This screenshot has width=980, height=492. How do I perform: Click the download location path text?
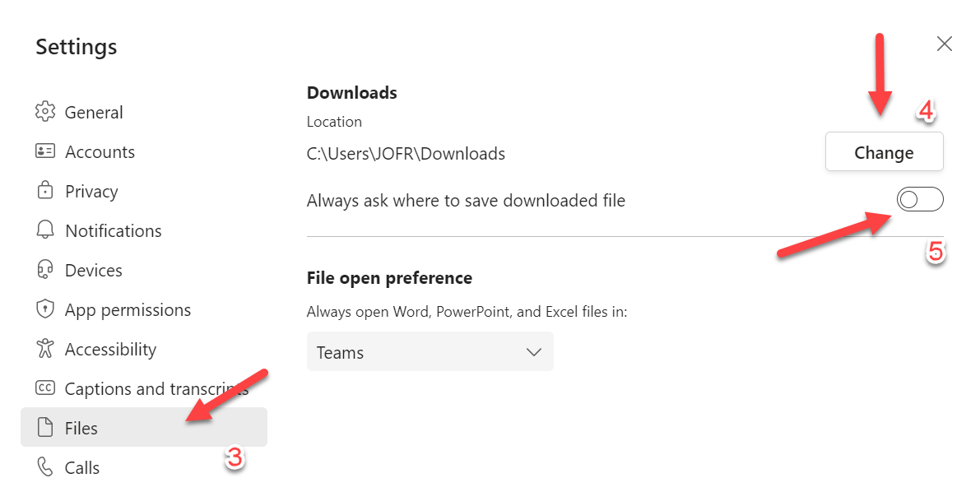pyautogui.click(x=406, y=154)
